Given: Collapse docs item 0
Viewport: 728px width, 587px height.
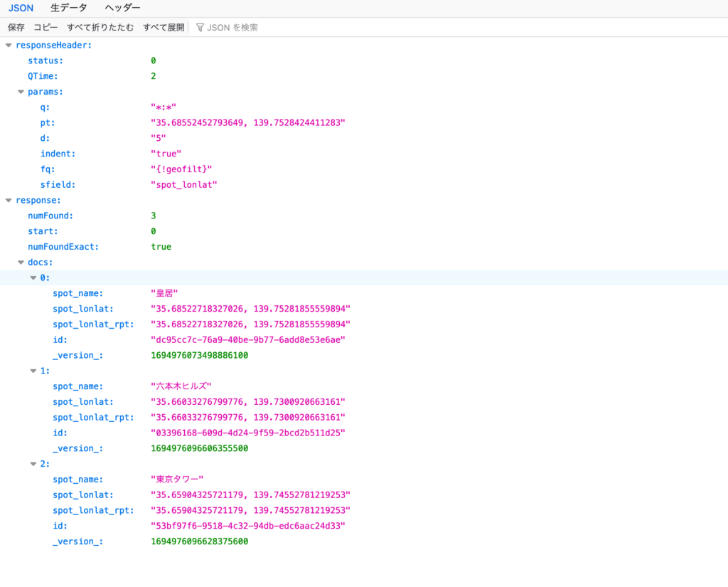Looking at the screenshot, I should (33, 277).
